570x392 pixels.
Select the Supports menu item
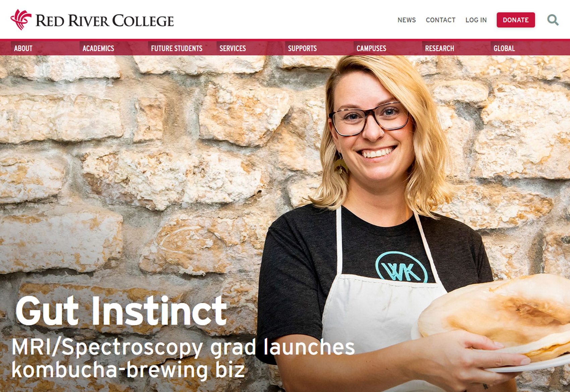pyautogui.click(x=302, y=48)
